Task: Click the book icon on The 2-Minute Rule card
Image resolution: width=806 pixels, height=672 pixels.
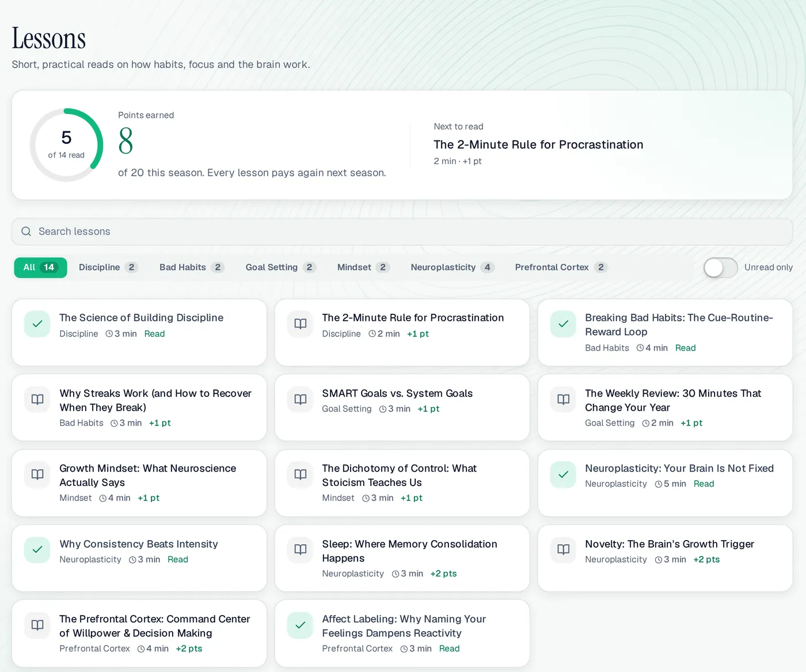Action: 301,324
